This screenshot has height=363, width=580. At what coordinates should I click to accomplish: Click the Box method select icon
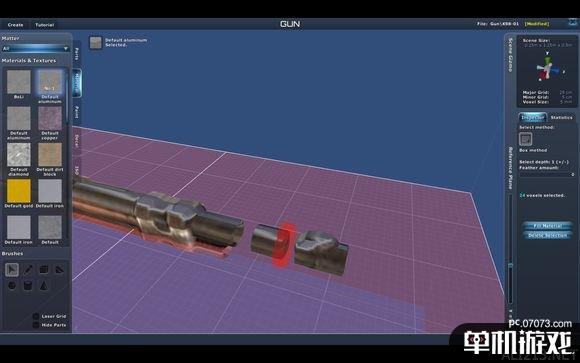[x=526, y=139]
